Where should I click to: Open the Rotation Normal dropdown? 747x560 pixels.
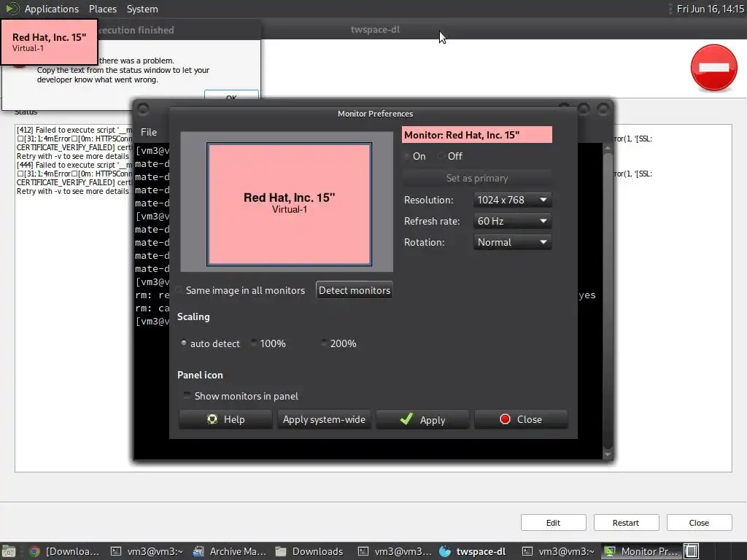tap(512, 242)
